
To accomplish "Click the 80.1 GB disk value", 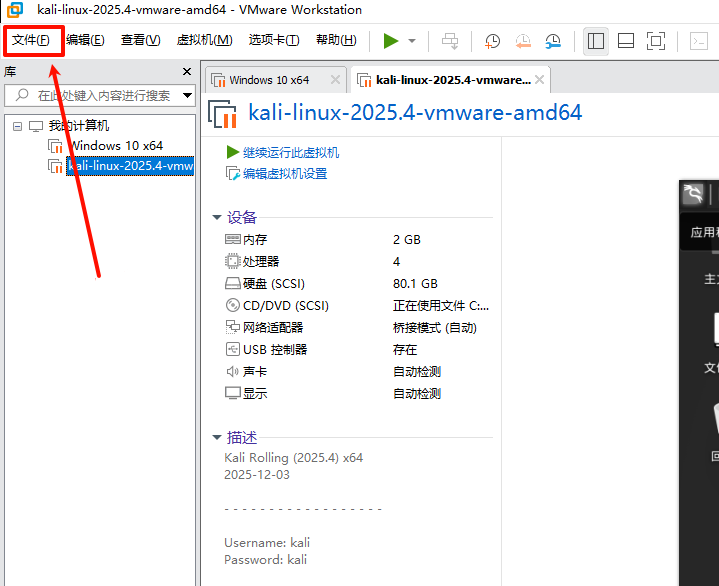I will (x=415, y=284).
